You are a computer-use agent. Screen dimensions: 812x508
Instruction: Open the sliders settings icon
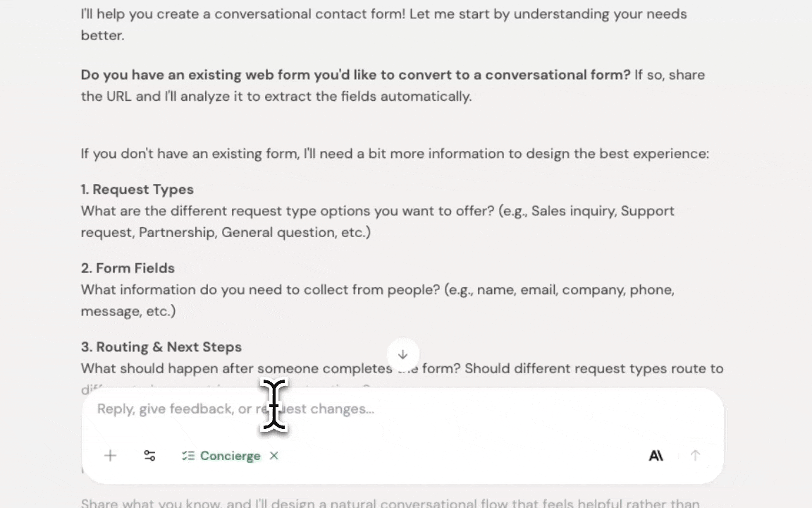click(149, 456)
